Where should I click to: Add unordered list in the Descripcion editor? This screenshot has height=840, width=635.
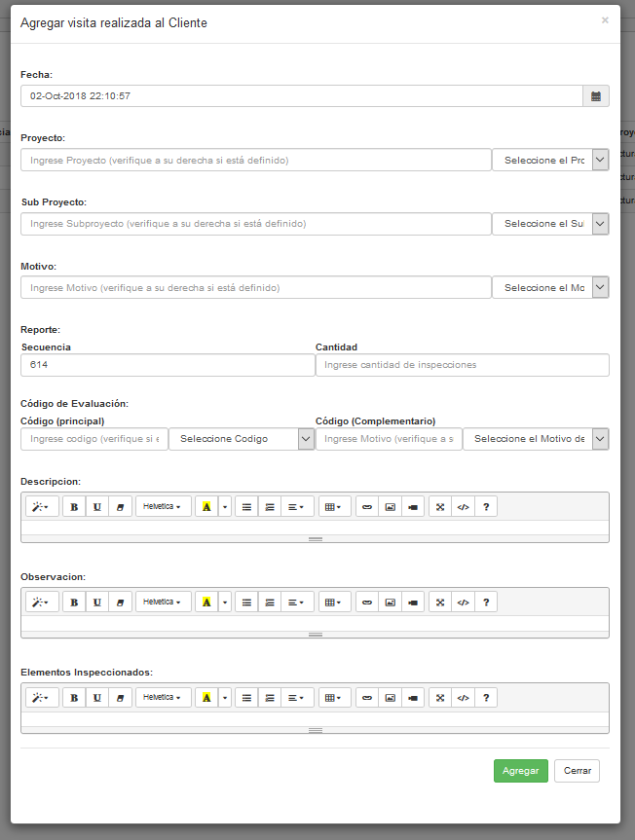(x=246, y=507)
